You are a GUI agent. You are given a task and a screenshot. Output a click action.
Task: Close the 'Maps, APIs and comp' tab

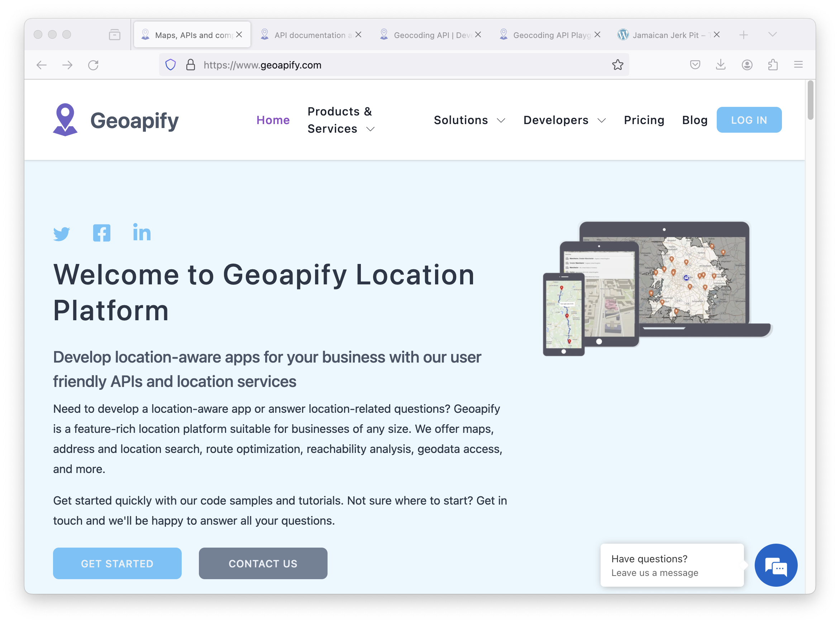[x=239, y=35]
